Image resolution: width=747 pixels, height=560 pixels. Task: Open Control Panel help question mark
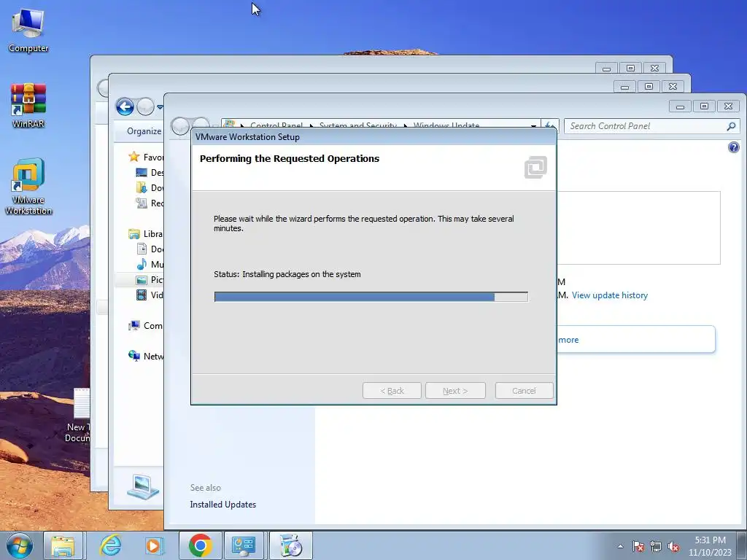[x=734, y=147]
